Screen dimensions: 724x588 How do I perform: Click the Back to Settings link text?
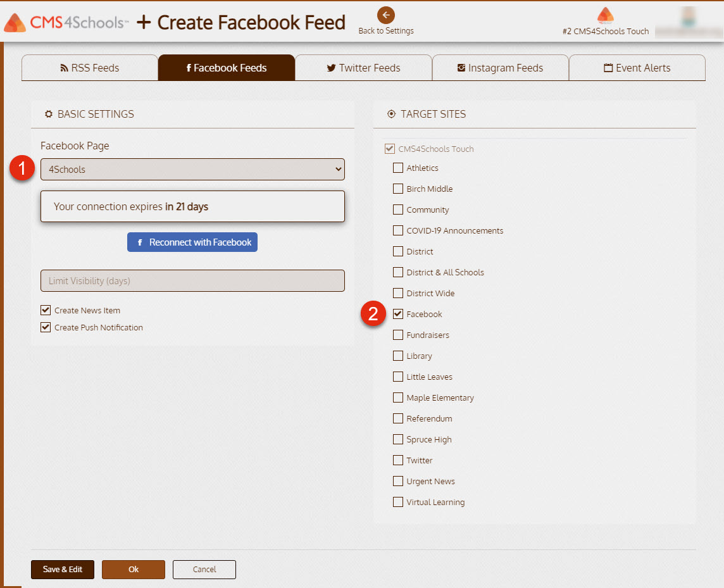pos(386,31)
